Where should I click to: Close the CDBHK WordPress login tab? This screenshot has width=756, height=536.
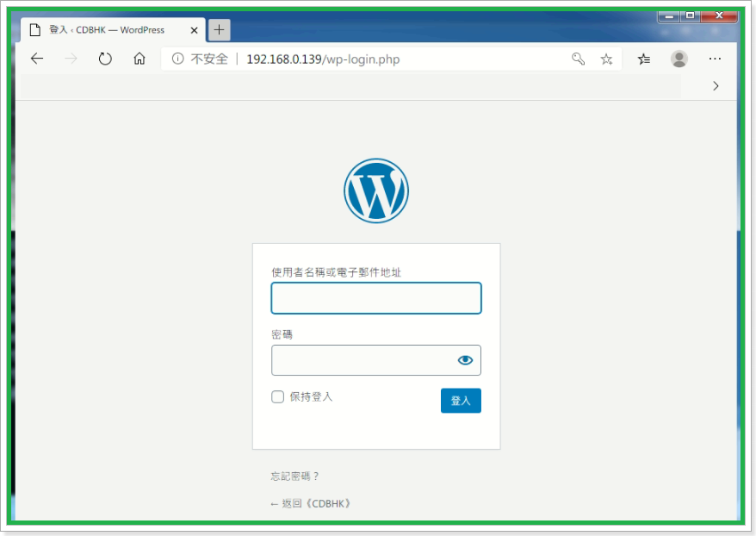(x=195, y=30)
